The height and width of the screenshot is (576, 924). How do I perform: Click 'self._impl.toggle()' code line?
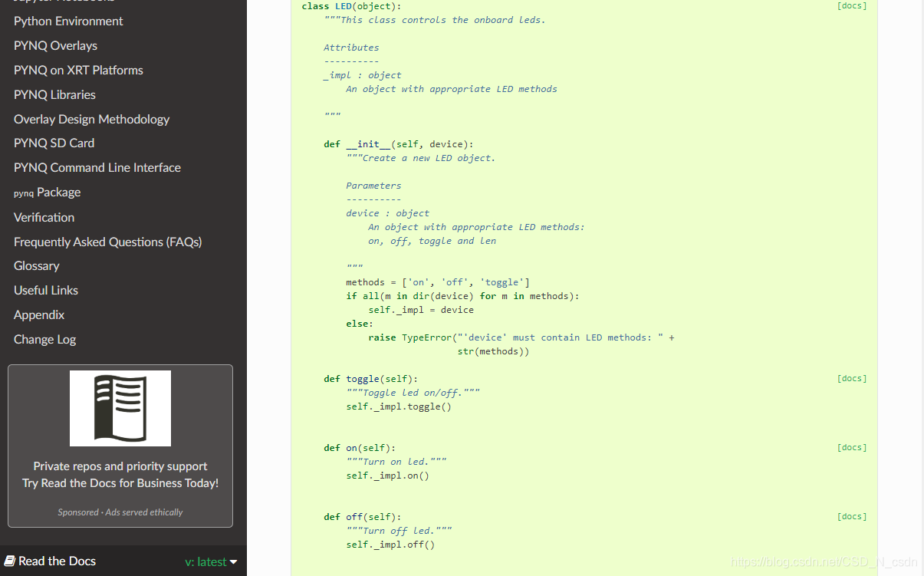(399, 406)
